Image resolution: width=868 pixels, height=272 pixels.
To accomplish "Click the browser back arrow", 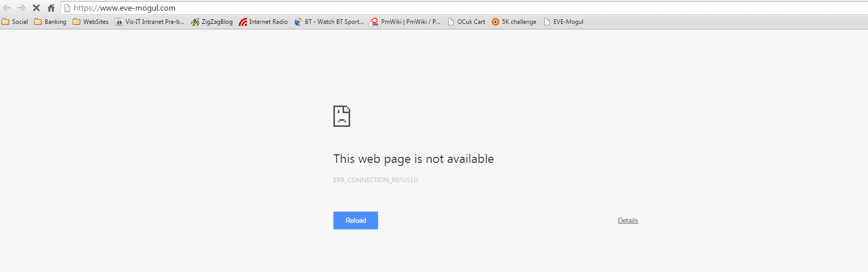I will pyautogui.click(x=7, y=8).
